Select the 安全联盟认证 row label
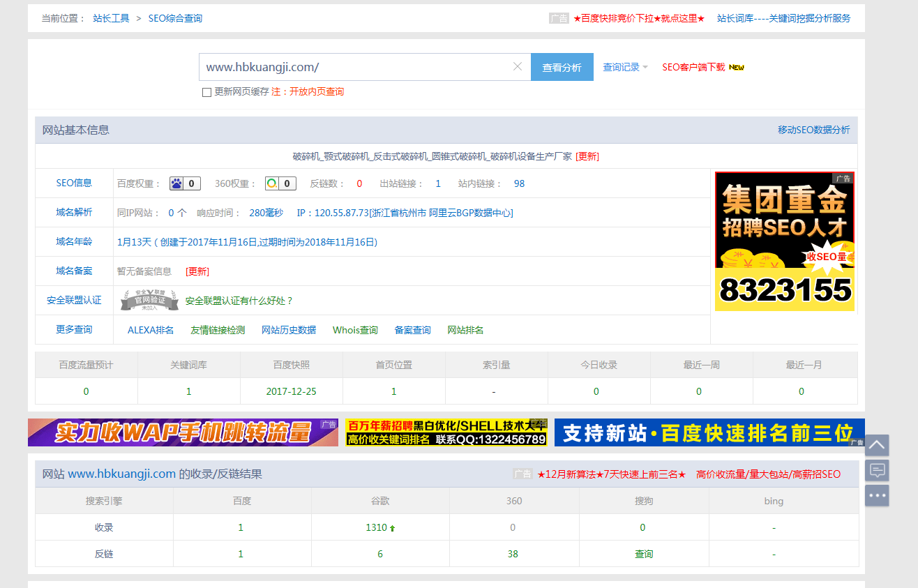The width and height of the screenshot is (918, 588). tap(74, 300)
